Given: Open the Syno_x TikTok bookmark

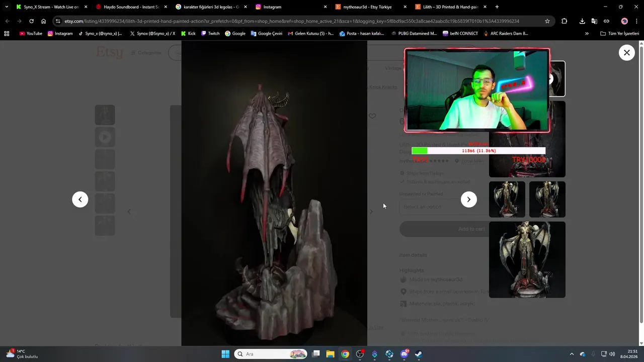Looking at the screenshot, I should [x=100, y=34].
